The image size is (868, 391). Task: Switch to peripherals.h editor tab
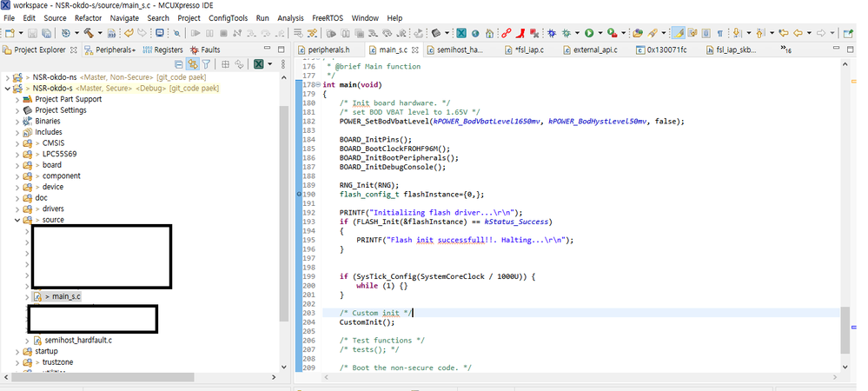click(328, 50)
